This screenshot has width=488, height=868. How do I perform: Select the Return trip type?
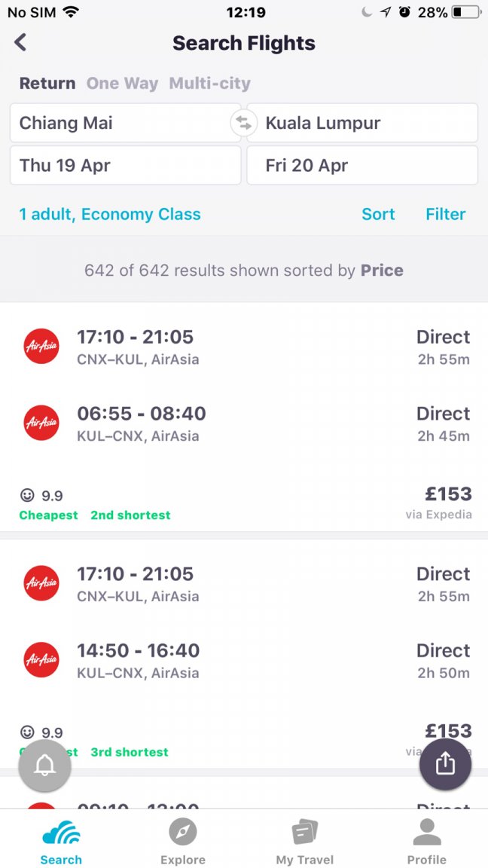47,84
